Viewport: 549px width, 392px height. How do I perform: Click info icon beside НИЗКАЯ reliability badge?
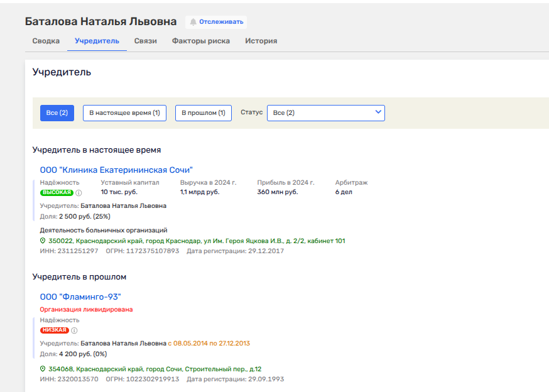pos(74,330)
